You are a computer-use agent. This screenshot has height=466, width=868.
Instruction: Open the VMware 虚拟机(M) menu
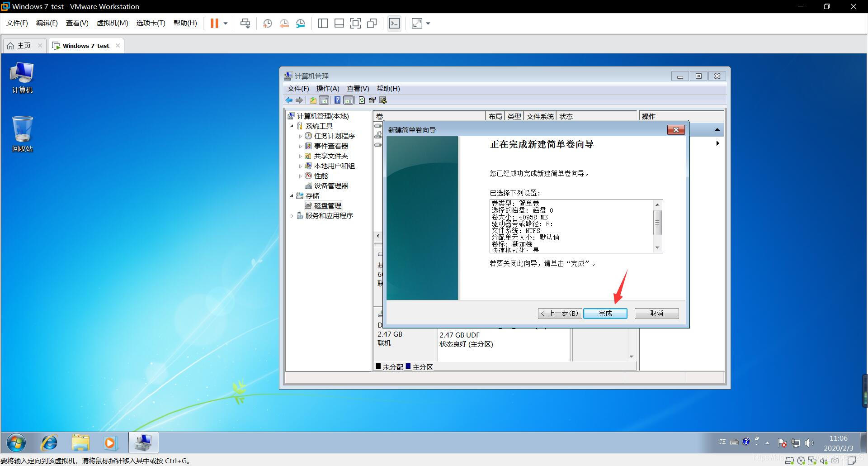click(x=113, y=23)
